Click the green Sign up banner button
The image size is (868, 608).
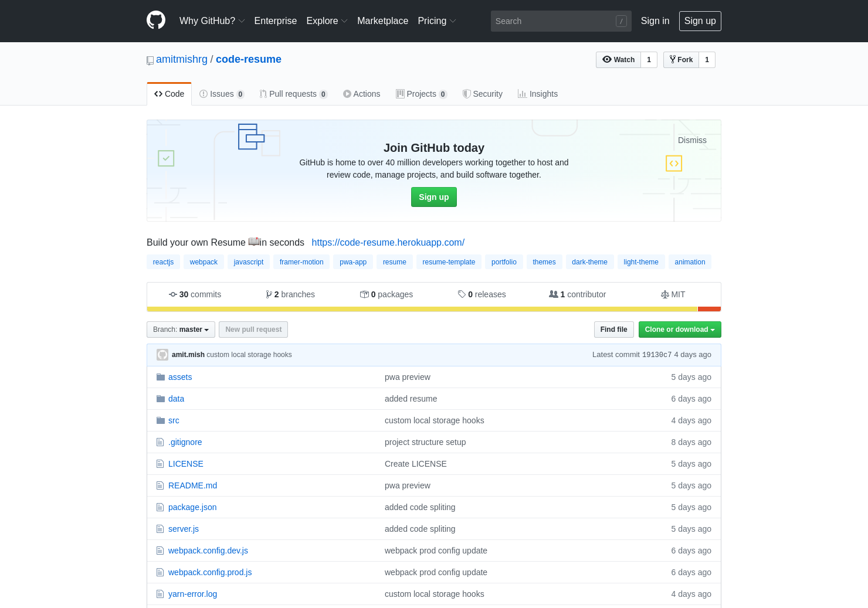click(x=434, y=197)
